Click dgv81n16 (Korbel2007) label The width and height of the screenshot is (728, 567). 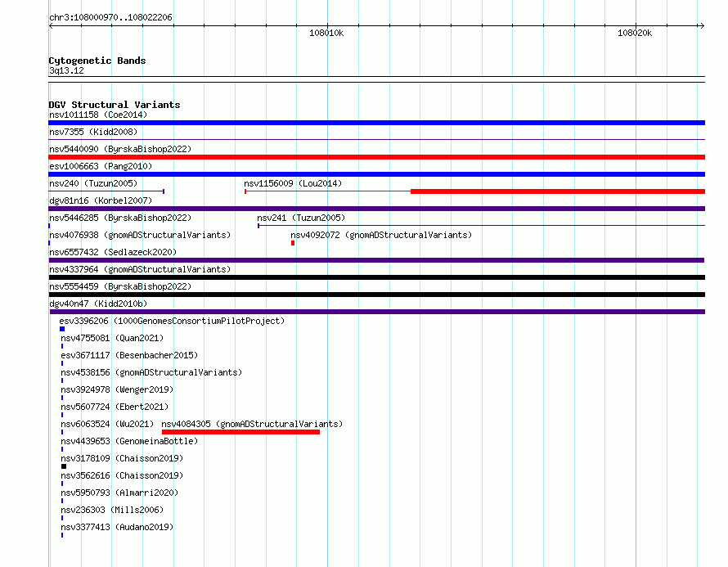pyautogui.click(x=101, y=200)
